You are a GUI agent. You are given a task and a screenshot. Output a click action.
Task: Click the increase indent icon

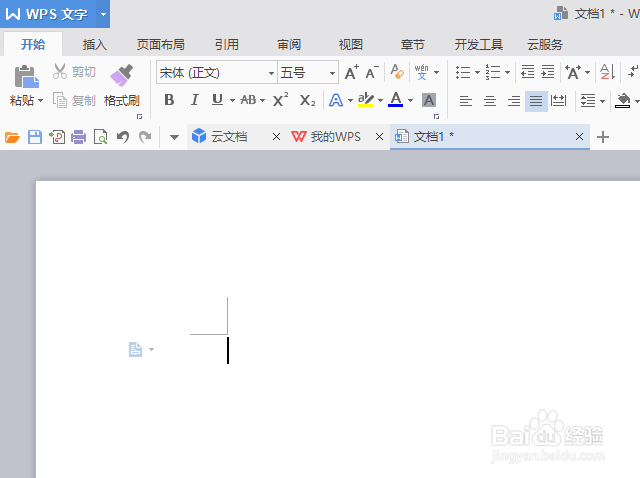[x=548, y=72]
